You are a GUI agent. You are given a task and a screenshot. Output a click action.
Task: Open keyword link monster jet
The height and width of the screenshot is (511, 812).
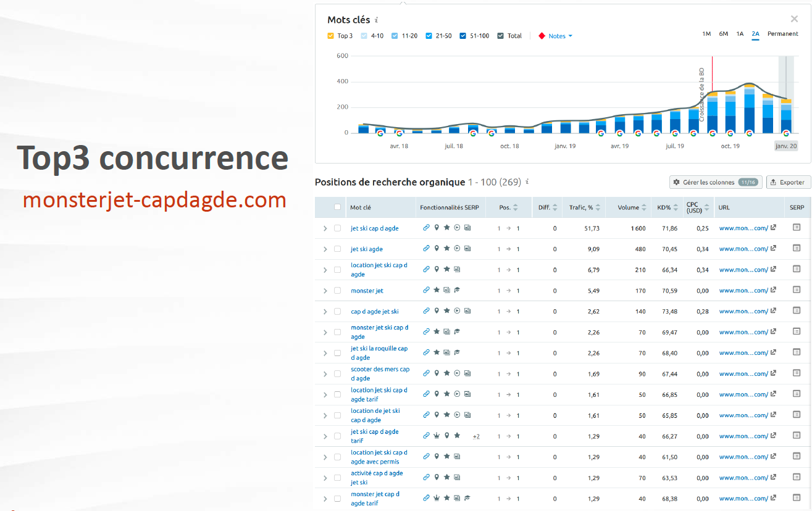(367, 291)
